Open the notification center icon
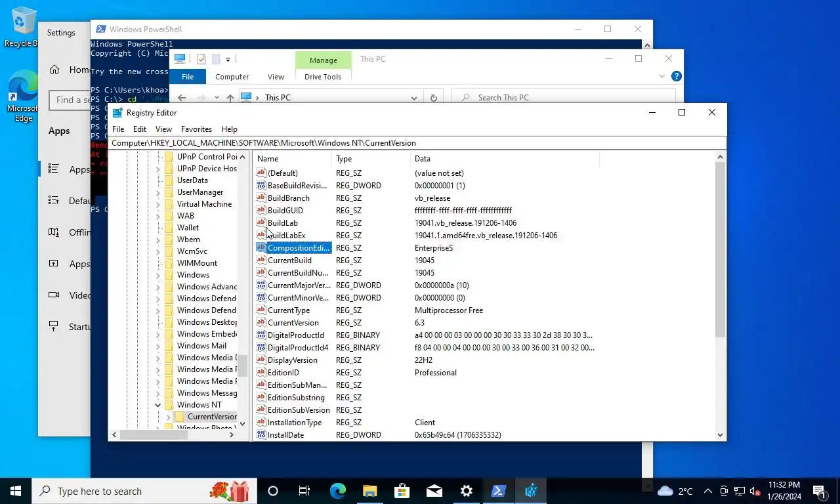 pyautogui.click(x=820, y=491)
